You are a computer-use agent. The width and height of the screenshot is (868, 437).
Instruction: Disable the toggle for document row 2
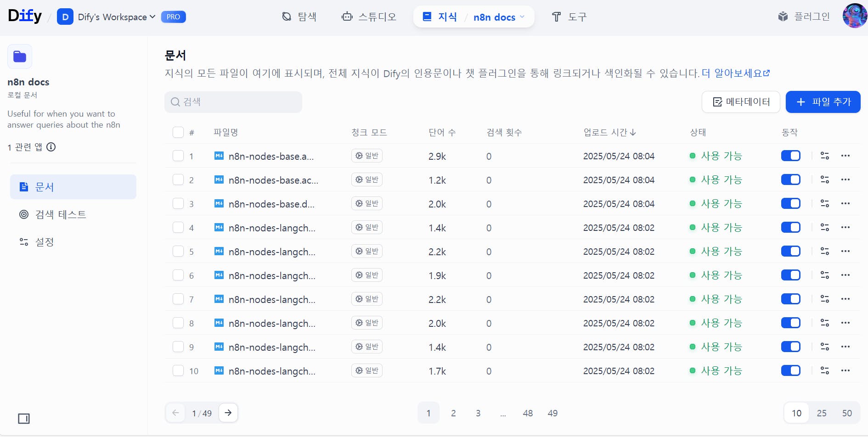pos(790,180)
